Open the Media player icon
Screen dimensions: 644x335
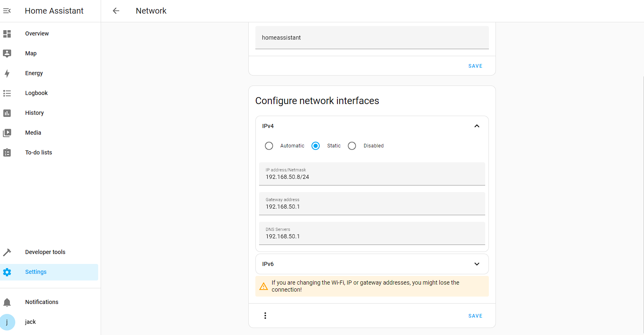[x=7, y=133]
